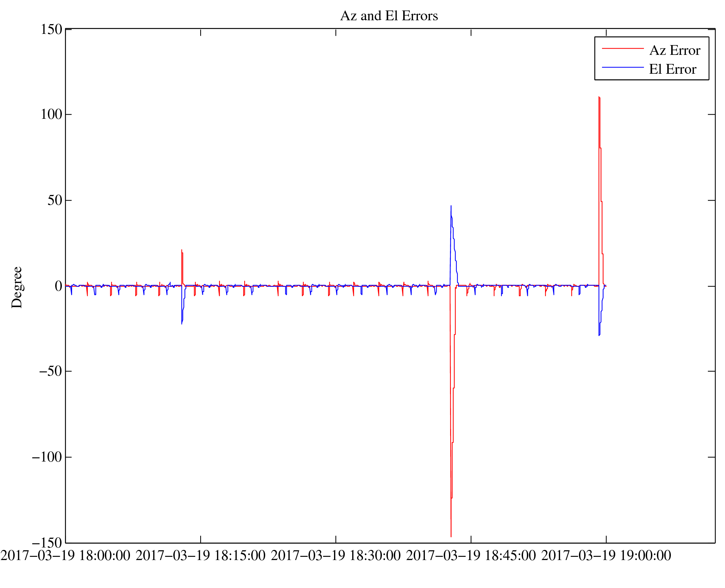The width and height of the screenshot is (725, 588).
Task: Click the 'Degree' y-axis label
Action: (17, 287)
